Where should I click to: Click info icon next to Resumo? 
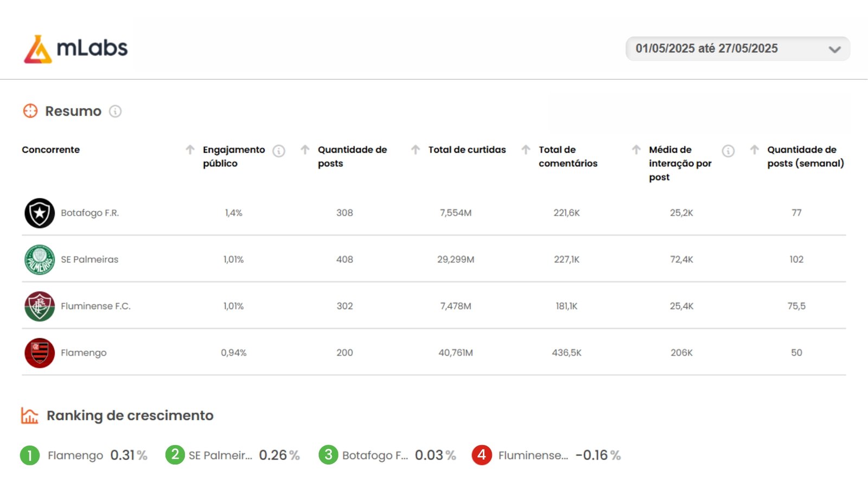pos(115,111)
